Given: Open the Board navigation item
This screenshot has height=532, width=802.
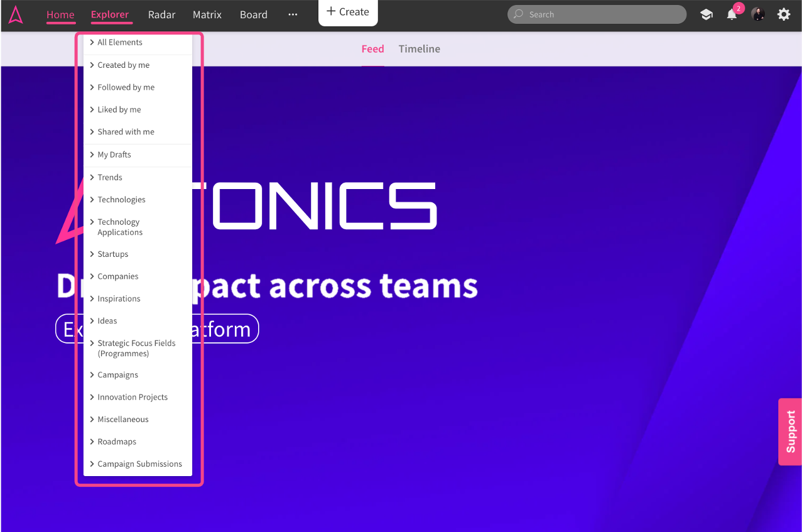Looking at the screenshot, I should click(254, 14).
